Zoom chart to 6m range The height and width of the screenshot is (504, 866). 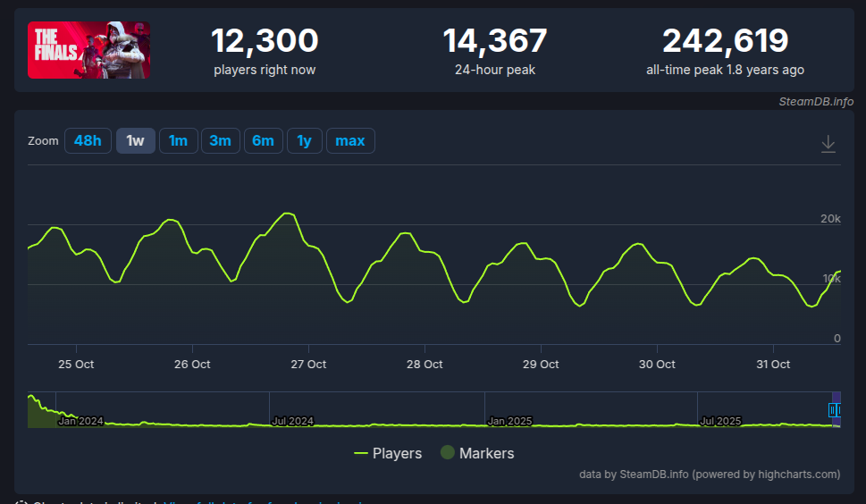coord(264,141)
